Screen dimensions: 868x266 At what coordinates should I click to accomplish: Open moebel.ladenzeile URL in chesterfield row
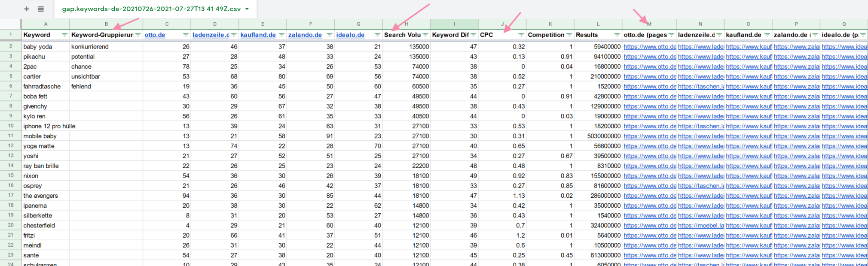tap(701, 225)
